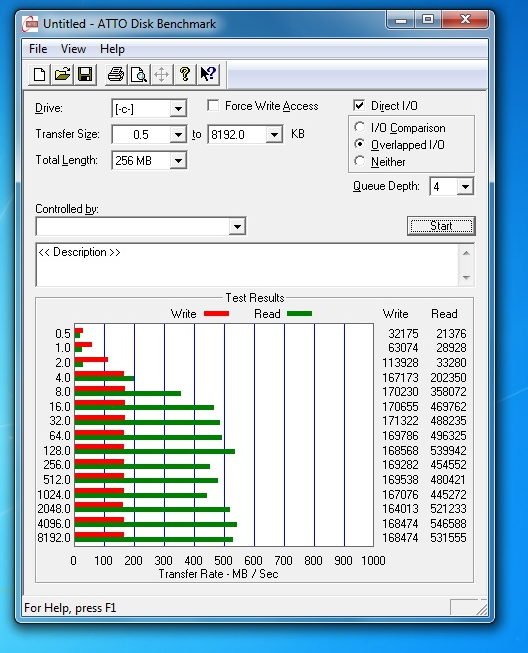Click the green Read legend swatch
This screenshot has width=528, height=653.
(299, 314)
